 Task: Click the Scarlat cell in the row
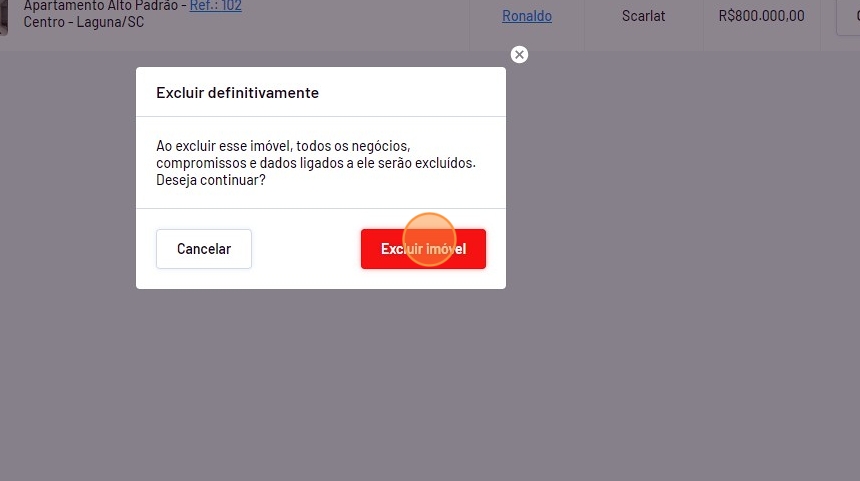tap(643, 16)
